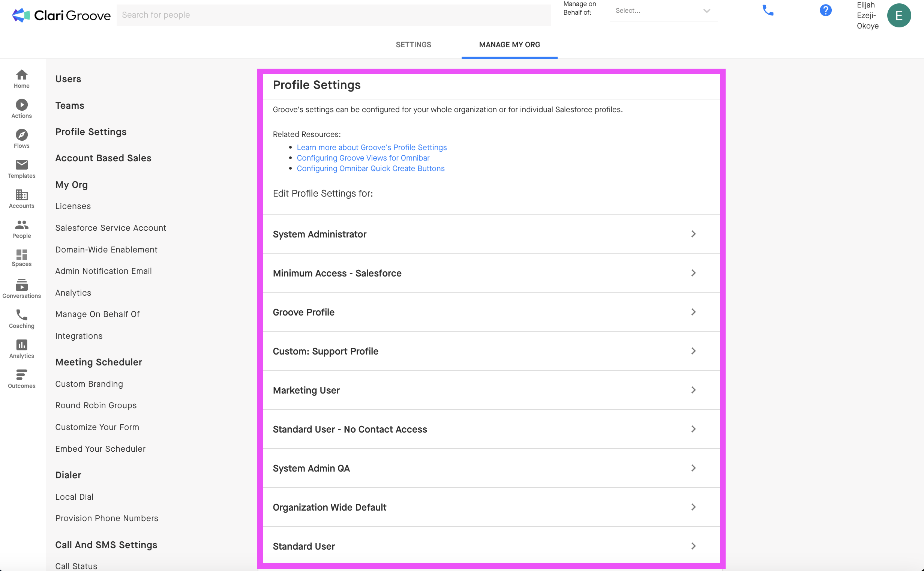
Task: Open the Home sidebar icon
Action: coord(21,78)
